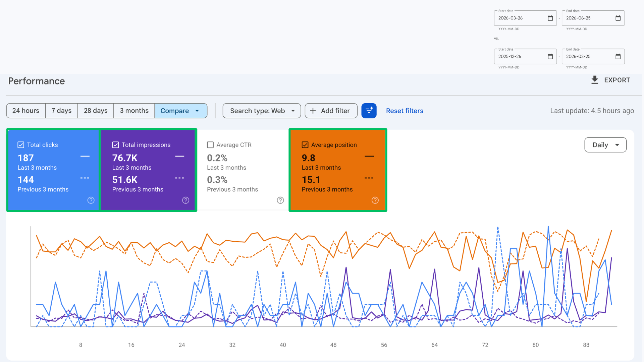Screen dimensions: 644x362
Task: Open help icon on Average CTR card
Action: tap(280, 200)
